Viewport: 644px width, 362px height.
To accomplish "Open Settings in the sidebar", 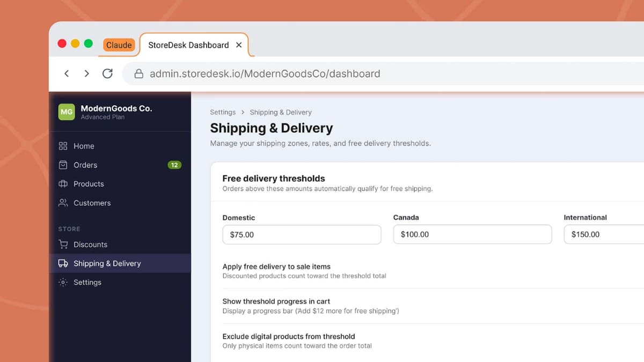I will pos(120,282).
